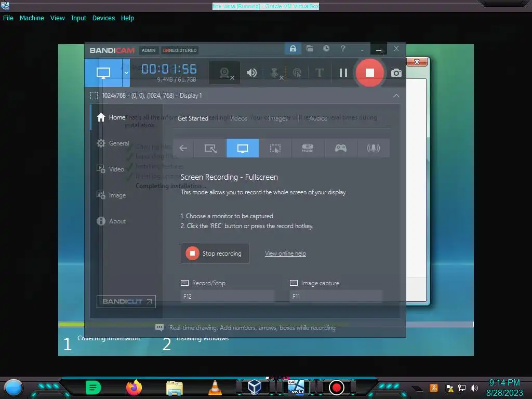Click the recording timer display
Viewport: 532px width, 399px height.
click(169, 69)
